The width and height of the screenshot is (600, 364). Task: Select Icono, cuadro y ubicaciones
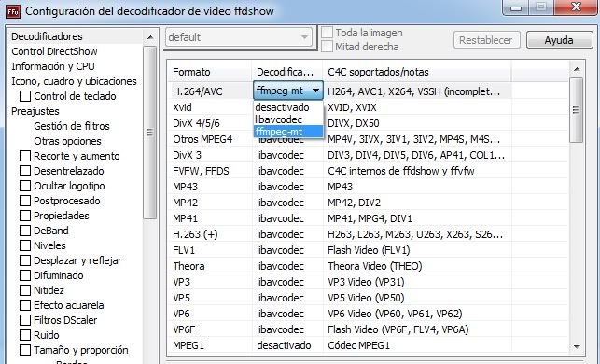[74, 81]
